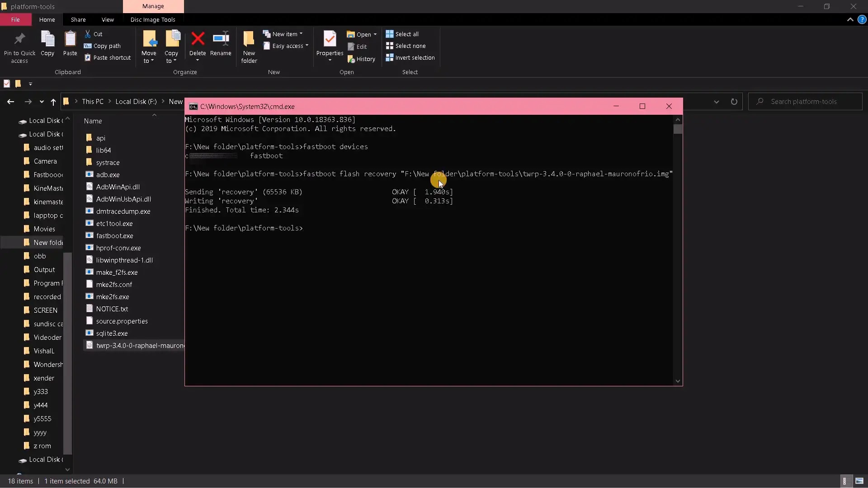Click the History icon
868x488 pixels.
point(361,59)
